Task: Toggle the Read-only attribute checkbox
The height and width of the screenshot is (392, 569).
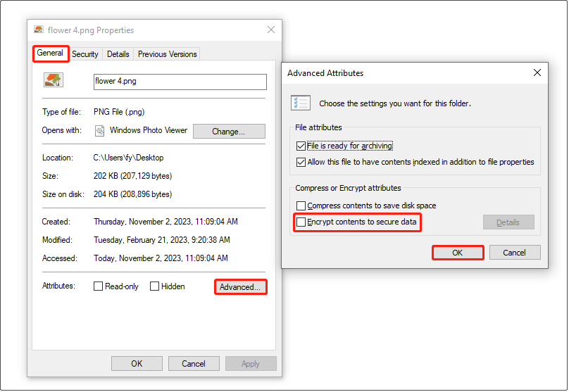Action: coord(98,286)
